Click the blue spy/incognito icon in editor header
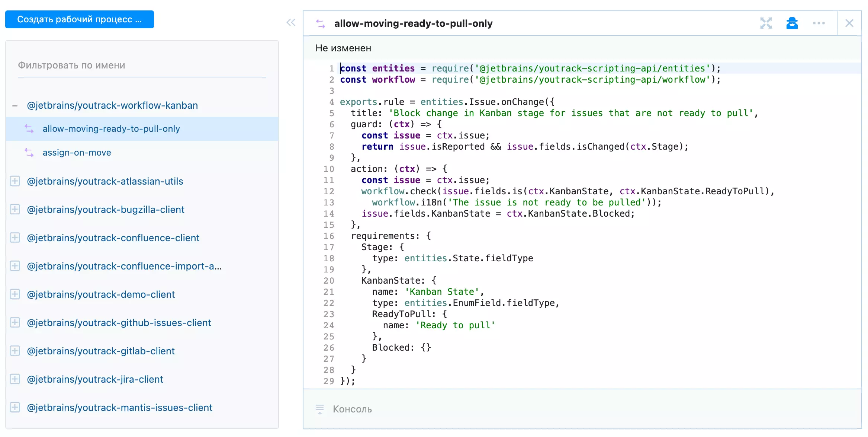Viewport: 868px width, 437px height. tap(792, 23)
